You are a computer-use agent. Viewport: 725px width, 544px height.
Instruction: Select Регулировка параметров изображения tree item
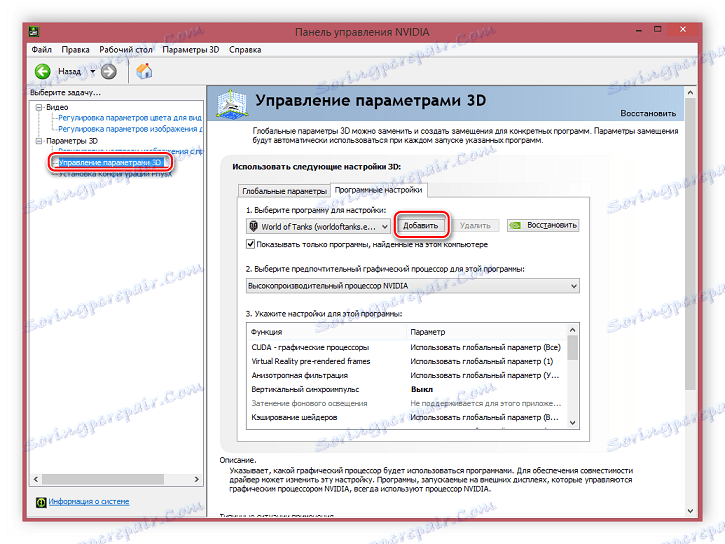click(130, 129)
